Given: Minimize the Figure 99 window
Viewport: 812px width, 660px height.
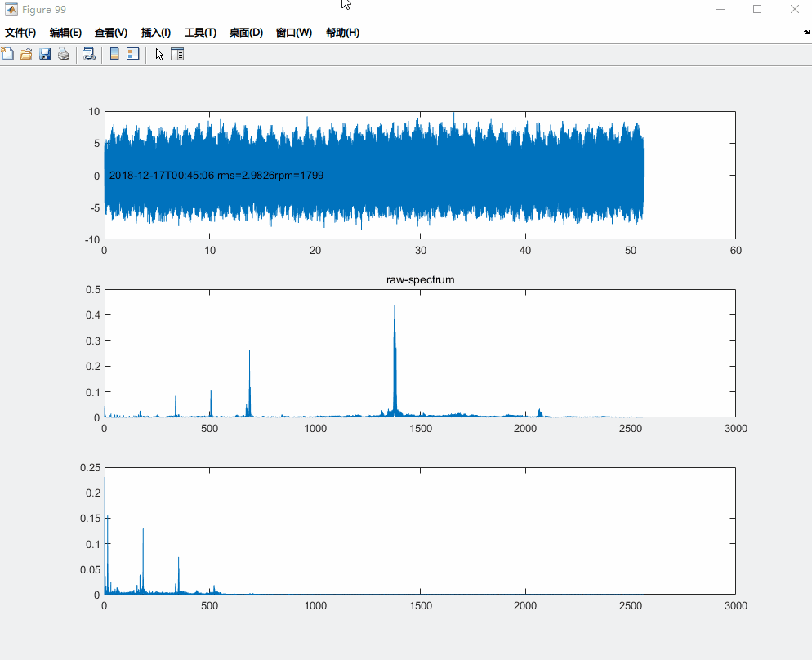Looking at the screenshot, I should pos(720,9).
